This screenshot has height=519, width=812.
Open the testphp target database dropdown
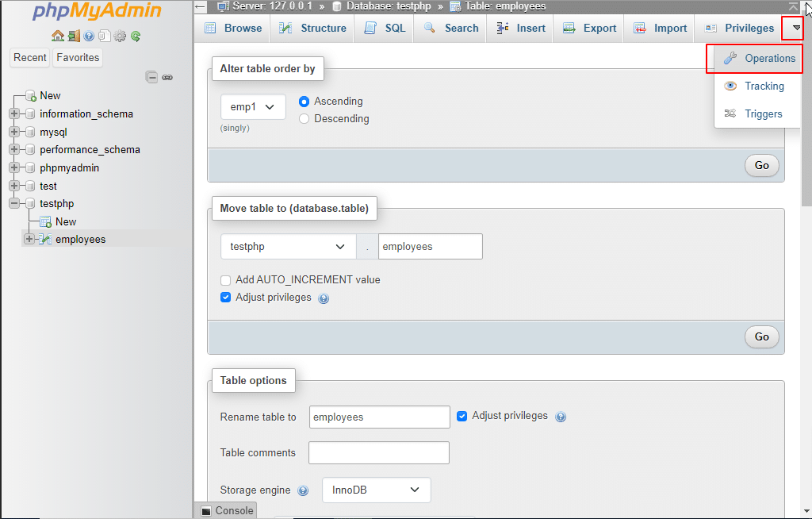coord(289,246)
